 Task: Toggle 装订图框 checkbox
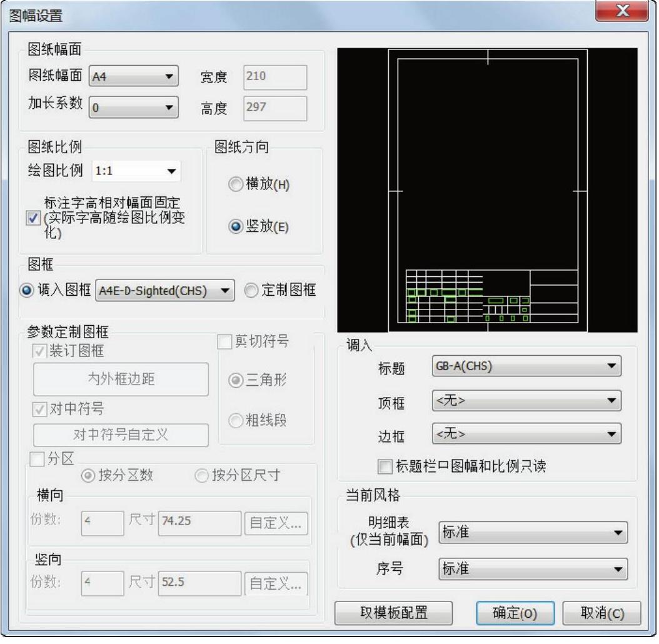(x=39, y=351)
